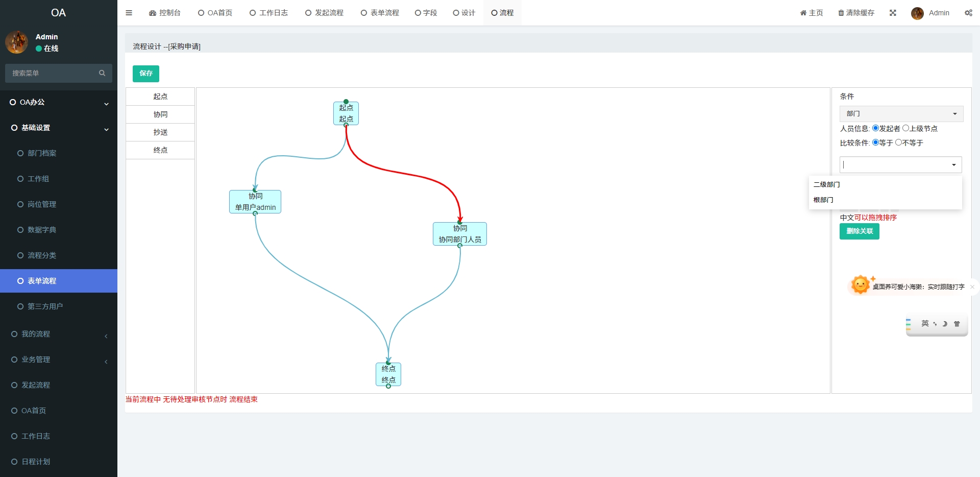This screenshot has height=477, width=980.
Task: Click the hamburger menu toggle icon
Action: click(129, 13)
